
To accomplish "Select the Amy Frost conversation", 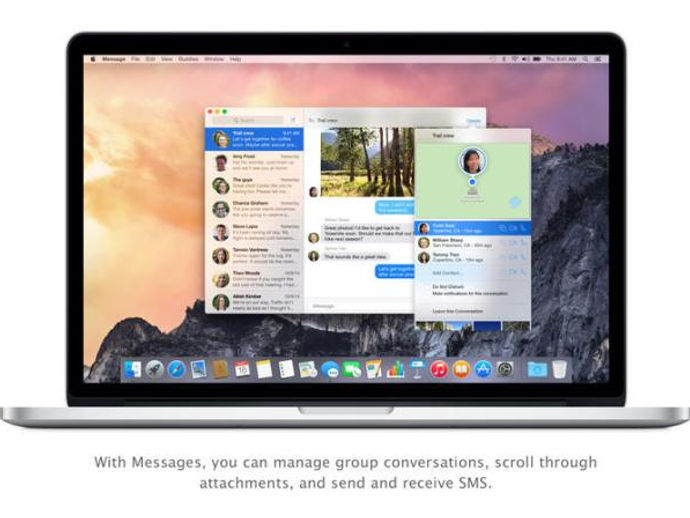I will point(254,162).
